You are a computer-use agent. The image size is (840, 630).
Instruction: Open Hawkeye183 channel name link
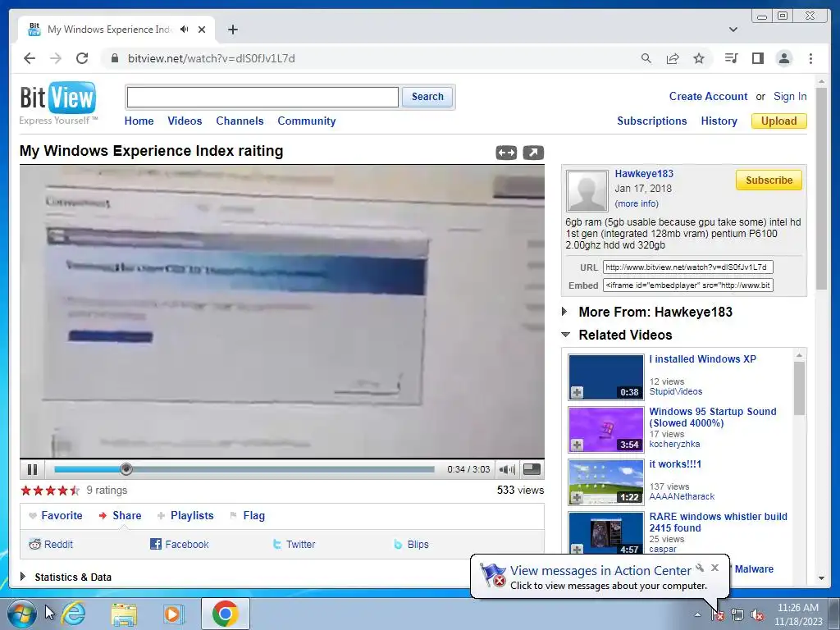coord(644,174)
